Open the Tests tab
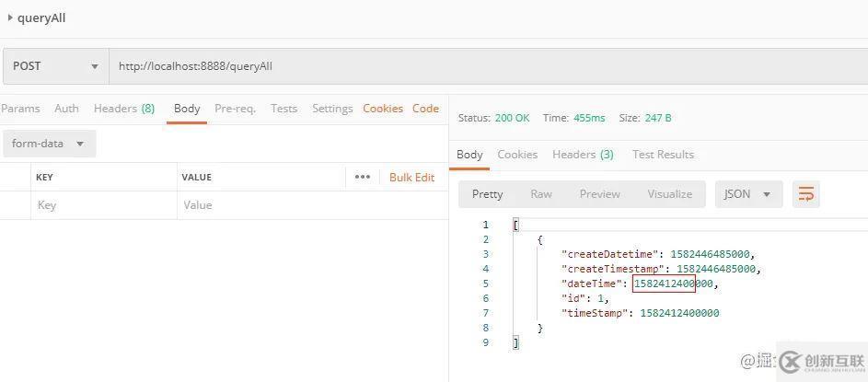Viewport: 868px width, 382px height. [284, 109]
